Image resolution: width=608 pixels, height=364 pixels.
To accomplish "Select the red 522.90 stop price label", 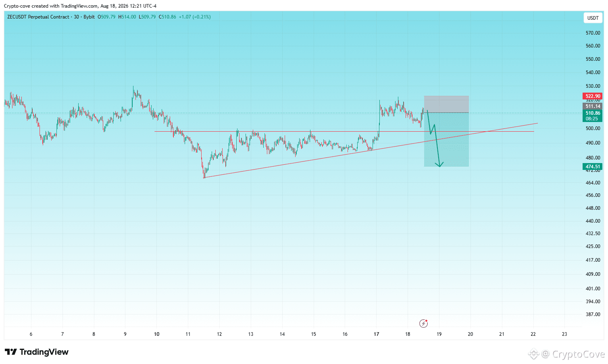I will 593,96.
